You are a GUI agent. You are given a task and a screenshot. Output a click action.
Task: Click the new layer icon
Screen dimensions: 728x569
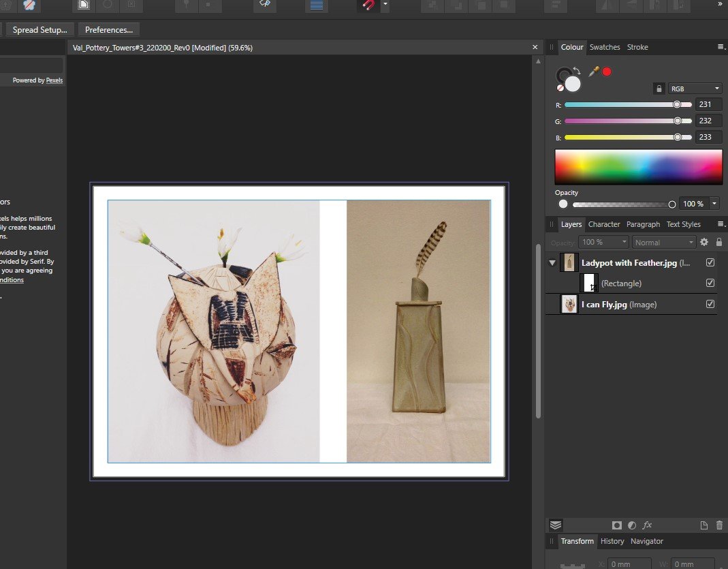pos(704,525)
